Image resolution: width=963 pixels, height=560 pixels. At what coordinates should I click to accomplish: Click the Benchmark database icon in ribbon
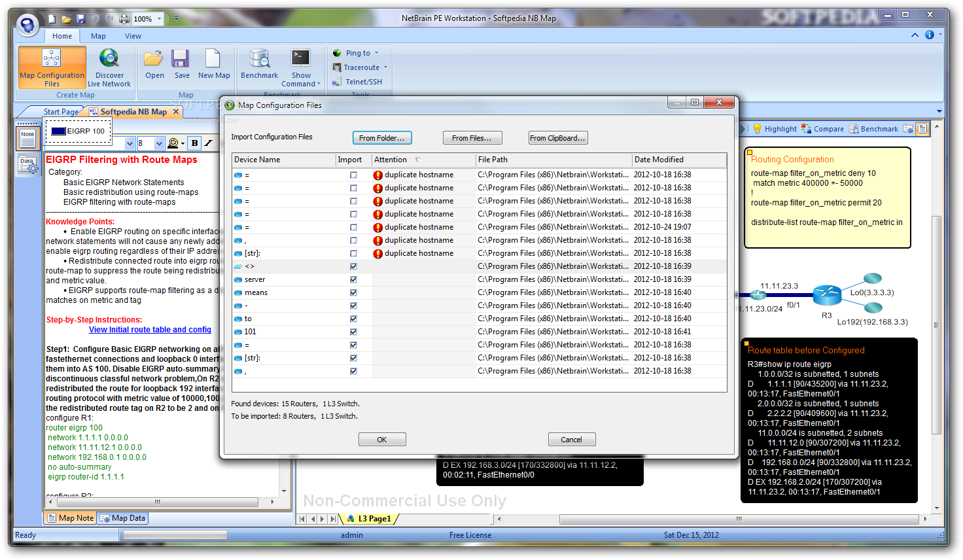[x=259, y=59]
